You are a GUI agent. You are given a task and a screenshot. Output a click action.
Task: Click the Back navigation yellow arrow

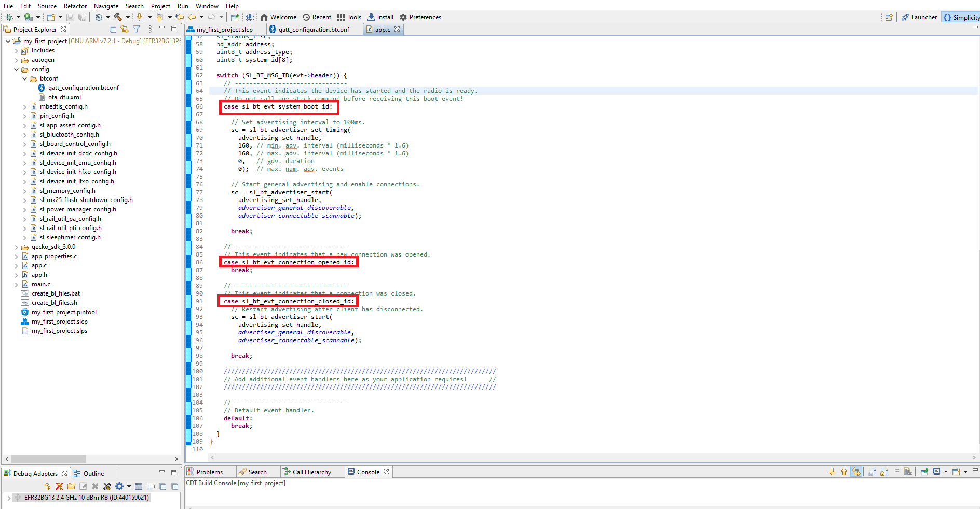(192, 17)
